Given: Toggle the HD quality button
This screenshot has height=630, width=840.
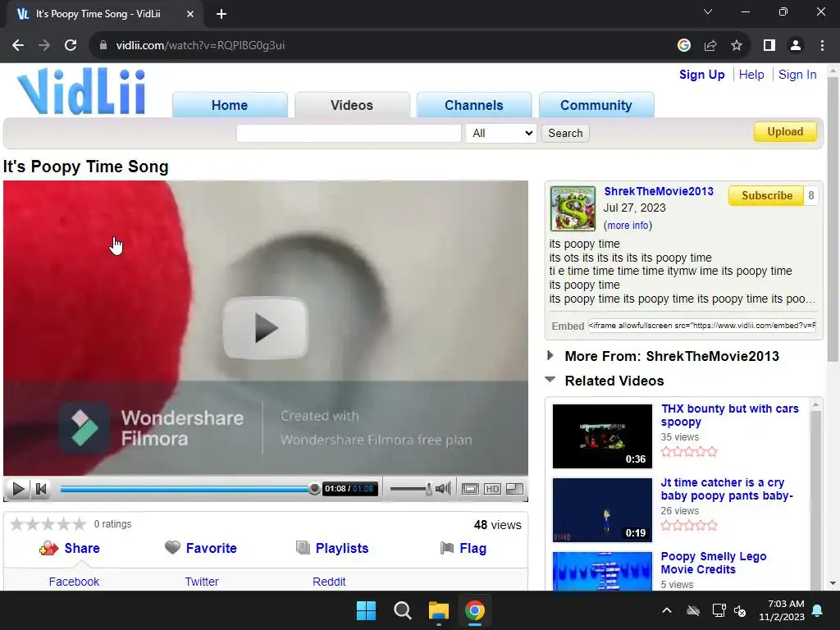Looking at the screenshot, I should [492, 489].
